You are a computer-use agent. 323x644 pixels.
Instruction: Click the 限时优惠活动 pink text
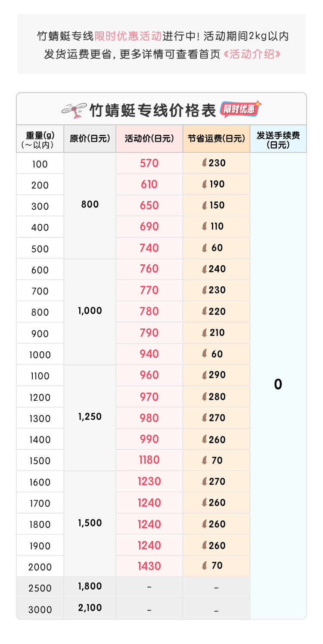coord(128,36)
